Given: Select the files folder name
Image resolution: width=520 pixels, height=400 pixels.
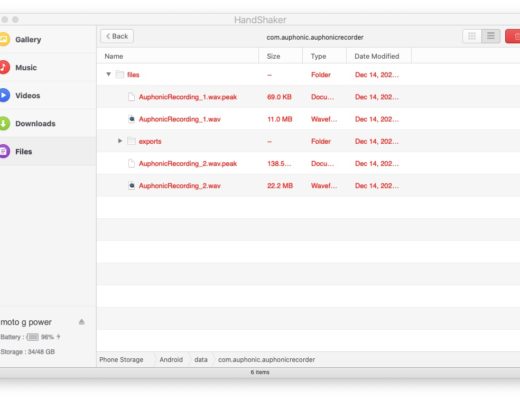Looking at the screenshot, I should click(133, 75).
